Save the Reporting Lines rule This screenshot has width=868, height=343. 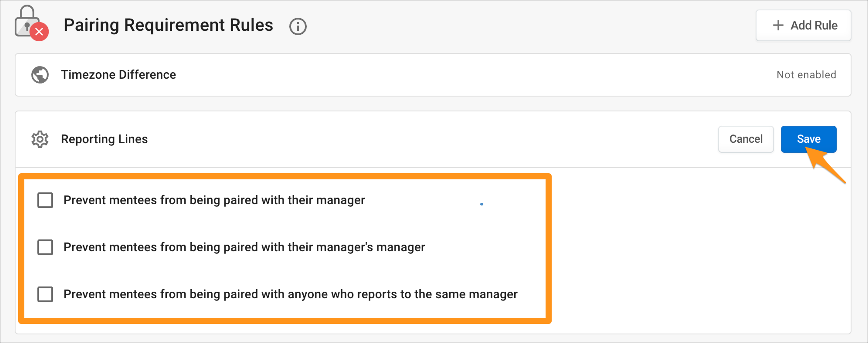click(x=808, y=139)
